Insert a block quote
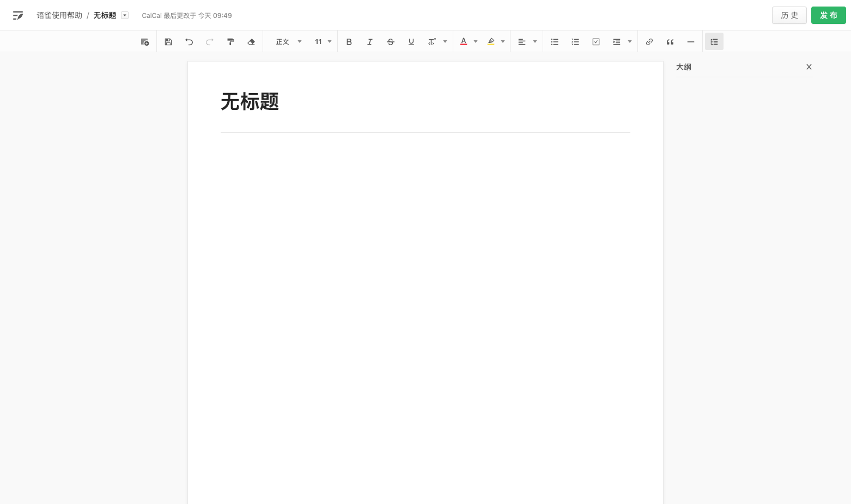Viewport: 851px width, 504px height. [670, 41]
